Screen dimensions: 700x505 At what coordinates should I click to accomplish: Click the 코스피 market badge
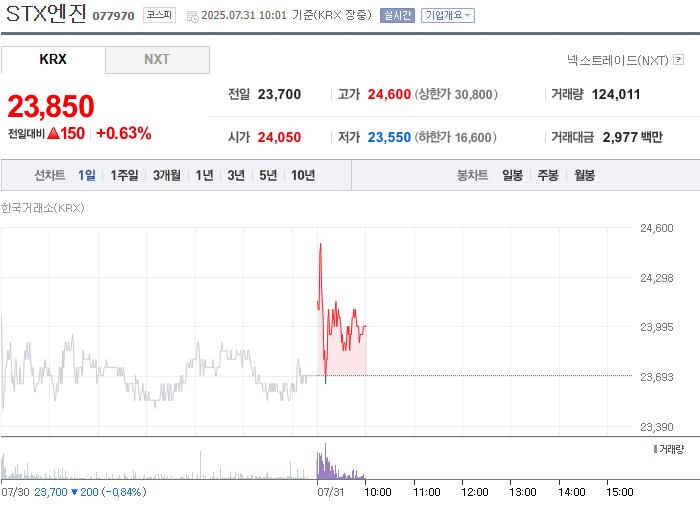[159, 15]
